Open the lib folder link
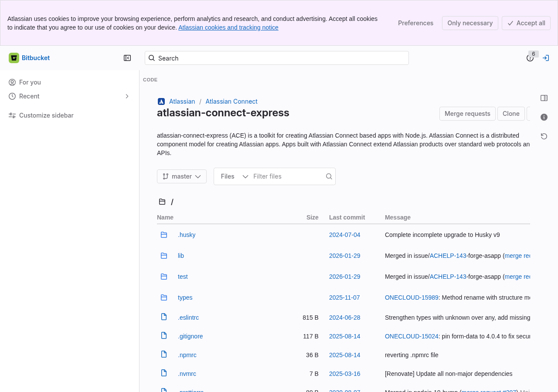Image resolution: width=558 pixels, height=392 pixels. (181, 256)
